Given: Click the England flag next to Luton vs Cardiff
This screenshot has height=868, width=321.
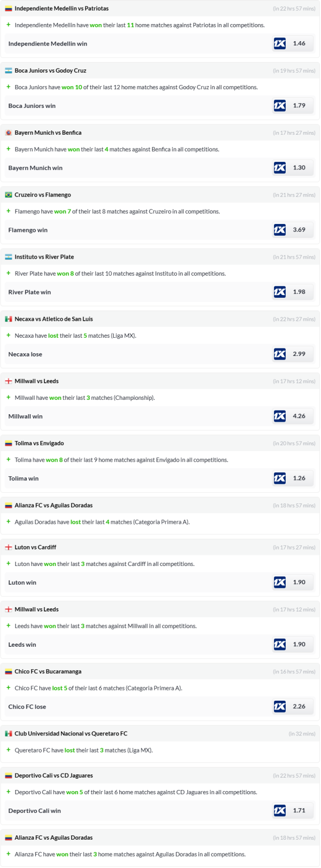Looking at the screenshot, I should point(9,547).
